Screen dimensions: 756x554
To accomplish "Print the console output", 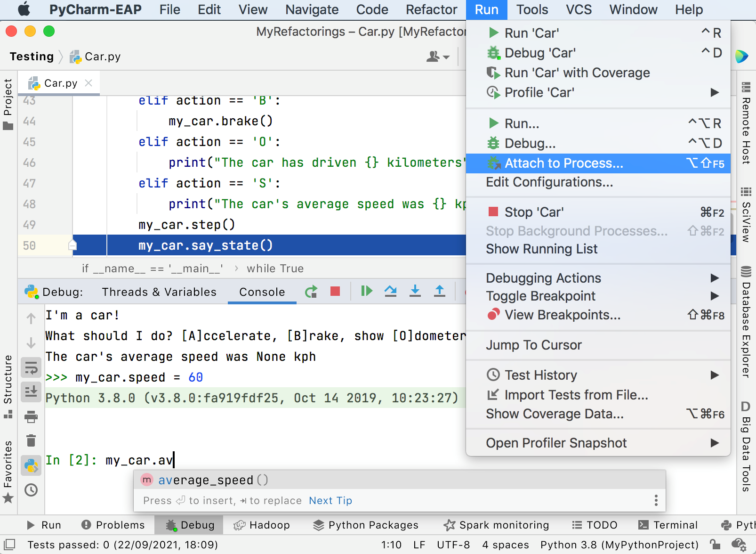I will pyautogui.click(x=31, y=417).
